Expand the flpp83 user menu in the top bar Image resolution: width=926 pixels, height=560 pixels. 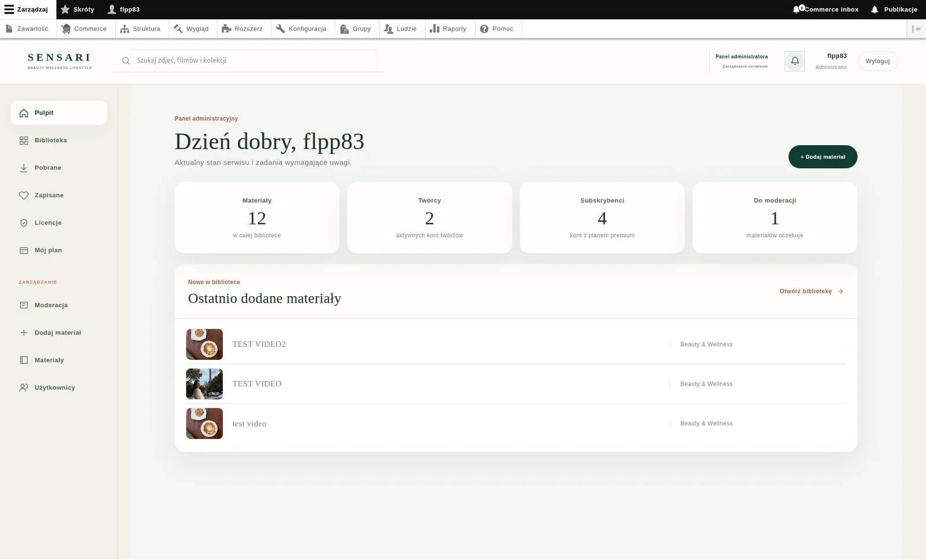123,9
